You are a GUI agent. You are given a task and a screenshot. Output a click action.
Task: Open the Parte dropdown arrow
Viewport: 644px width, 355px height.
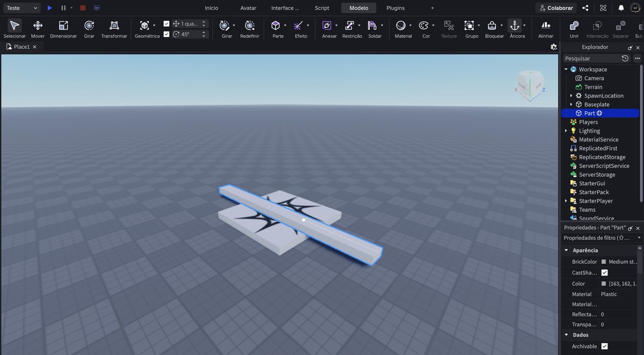285,25
